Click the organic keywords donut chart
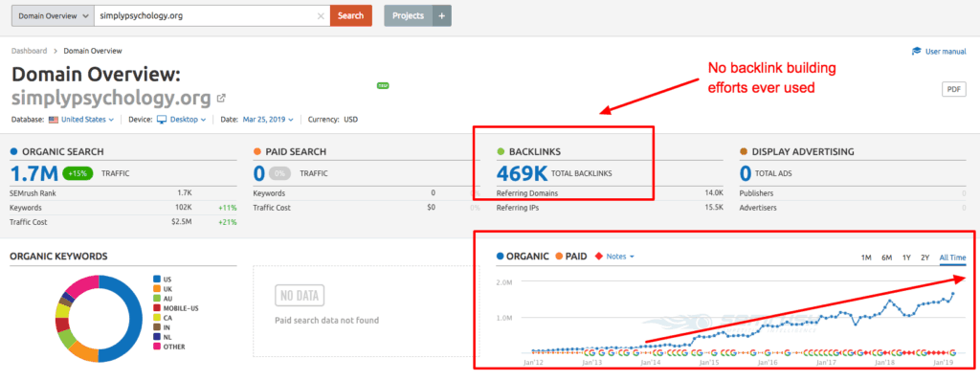980x381 pixels. pyautogui.click(x=99, y=319)
